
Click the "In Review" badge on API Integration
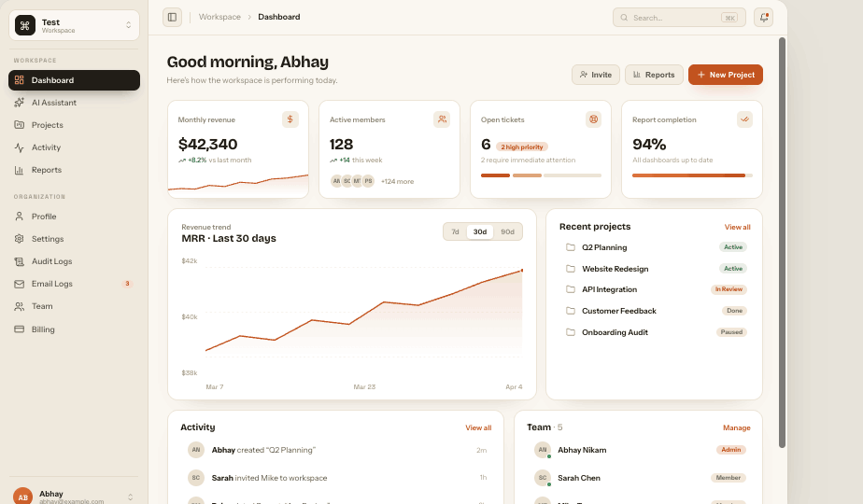(x=729, y=289)
